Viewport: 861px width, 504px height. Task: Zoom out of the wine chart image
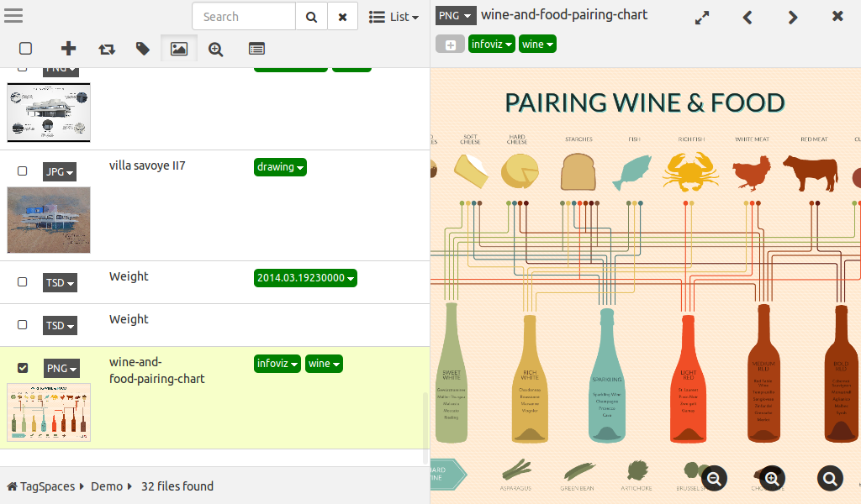[x=715, y=479]
